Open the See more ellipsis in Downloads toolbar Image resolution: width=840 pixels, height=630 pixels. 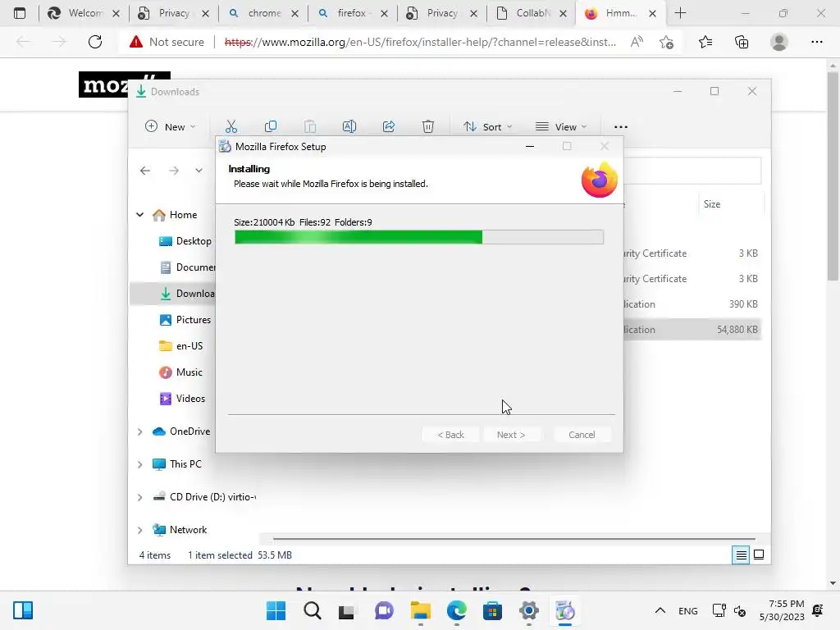tap(620, 127)
